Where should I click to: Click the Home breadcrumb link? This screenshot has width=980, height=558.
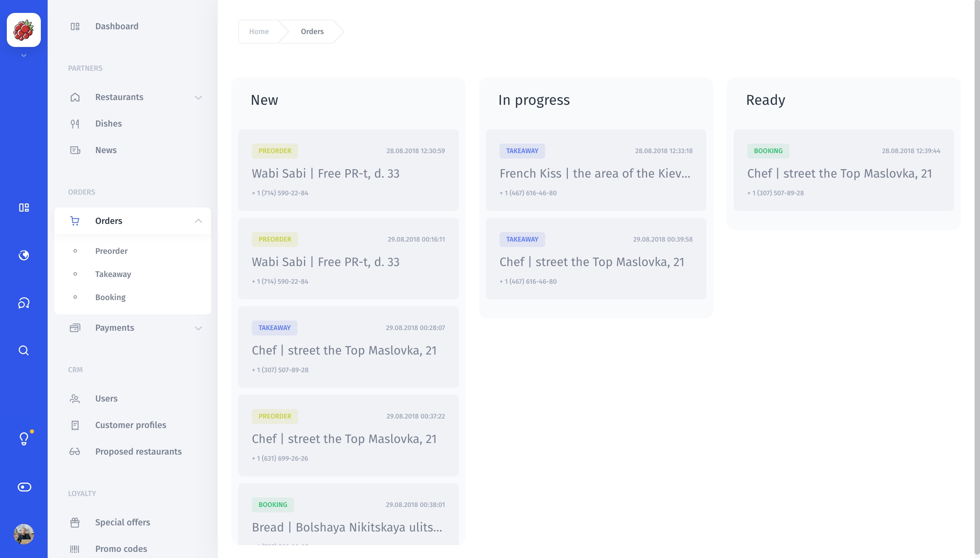[259, 31]
